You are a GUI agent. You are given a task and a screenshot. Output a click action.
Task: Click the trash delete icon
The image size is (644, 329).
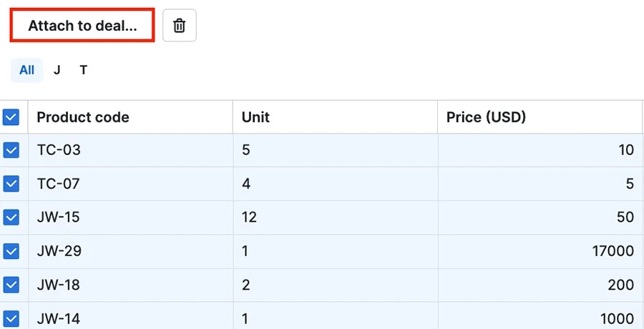pos(180,26)
